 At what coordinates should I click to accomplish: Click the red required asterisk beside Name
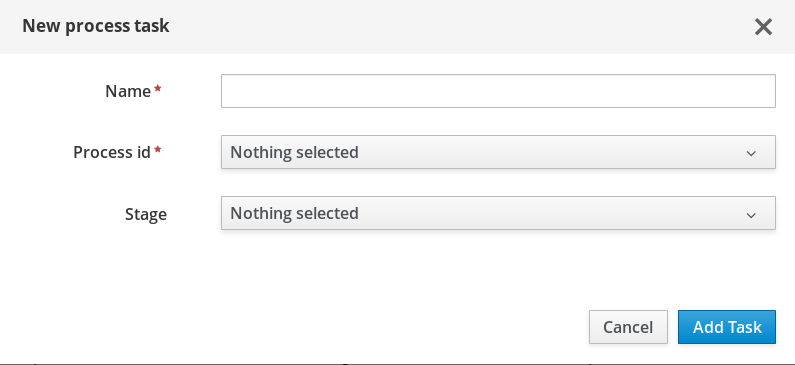click(x=158, y=89)
